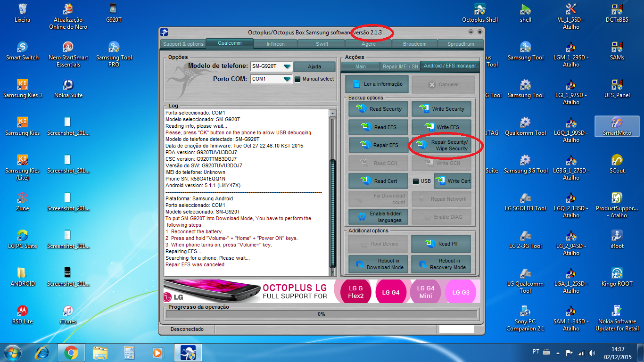
Task: Open Samsung Kies 3 icon
Action: point(22,89)
